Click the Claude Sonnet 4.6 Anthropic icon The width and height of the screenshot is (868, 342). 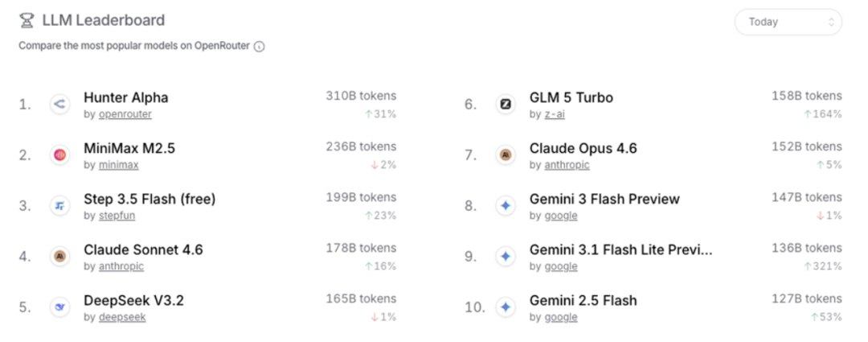pyautogui.click(x=59, y=256)
